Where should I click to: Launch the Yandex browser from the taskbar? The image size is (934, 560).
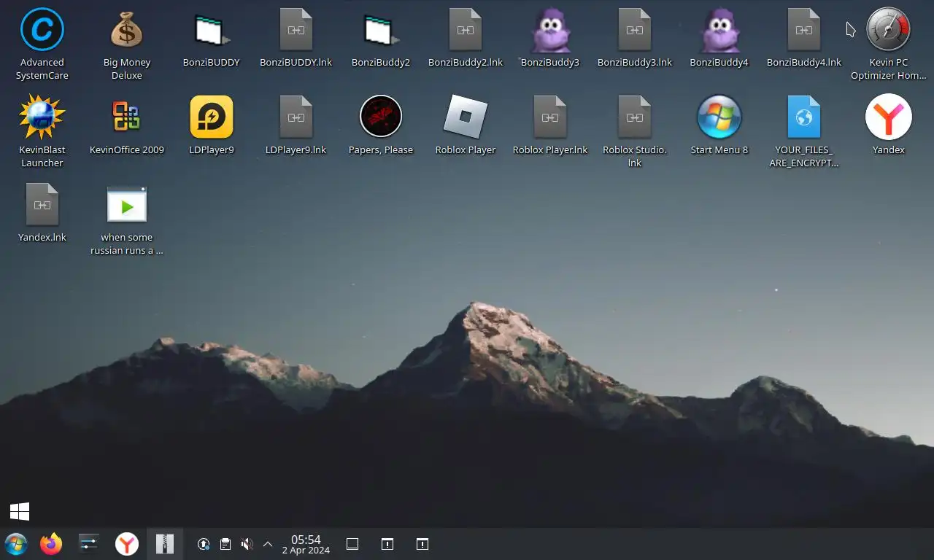pyautogui.click(x=127, y=544)
